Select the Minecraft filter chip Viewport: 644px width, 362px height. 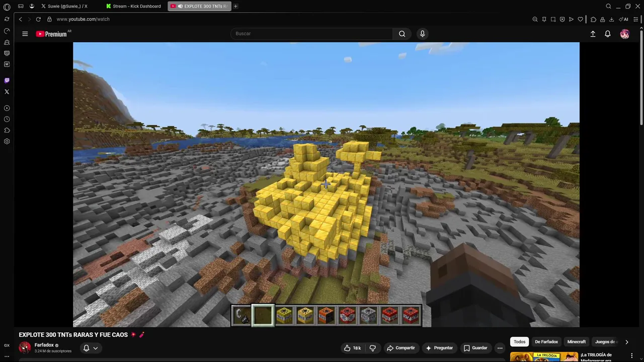point(577,342)
